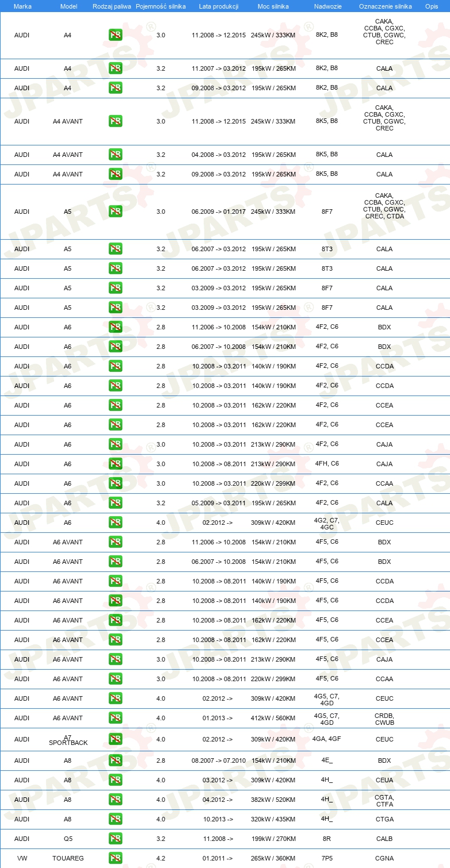Click the Lata produkcji column header
Viewport: 450px width, 868px height.
219,6
